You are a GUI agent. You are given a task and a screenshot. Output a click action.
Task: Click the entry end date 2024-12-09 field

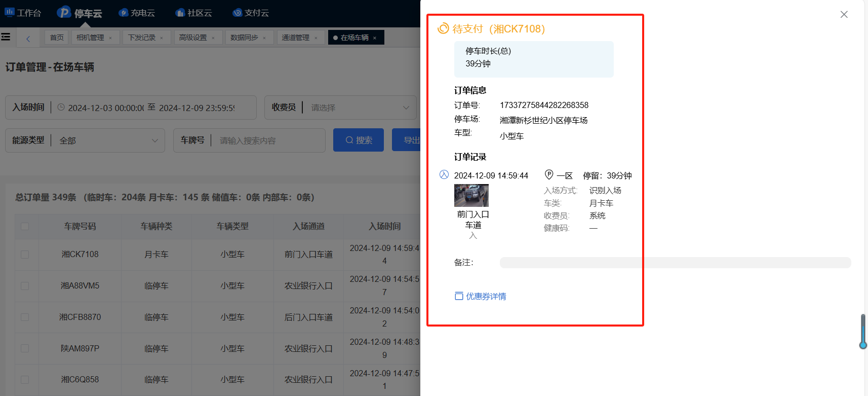197,108
